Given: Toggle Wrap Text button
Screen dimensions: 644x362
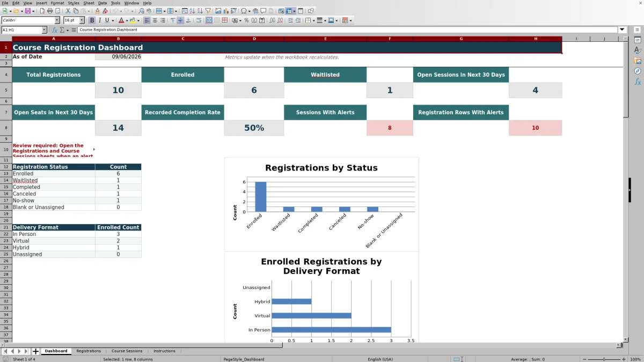Looking at the screenshot, I should coord(199,20).
